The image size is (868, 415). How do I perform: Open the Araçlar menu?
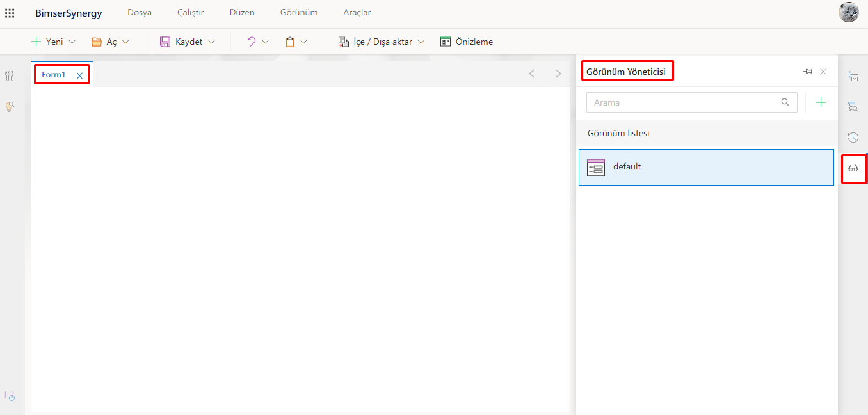point(357,13)
